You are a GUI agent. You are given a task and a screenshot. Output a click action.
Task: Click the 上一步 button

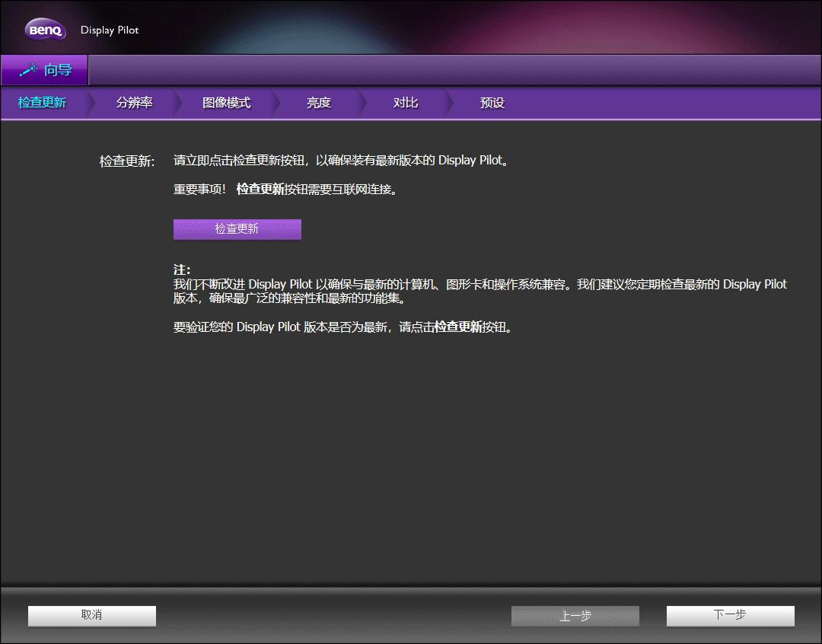click(575, 616)
